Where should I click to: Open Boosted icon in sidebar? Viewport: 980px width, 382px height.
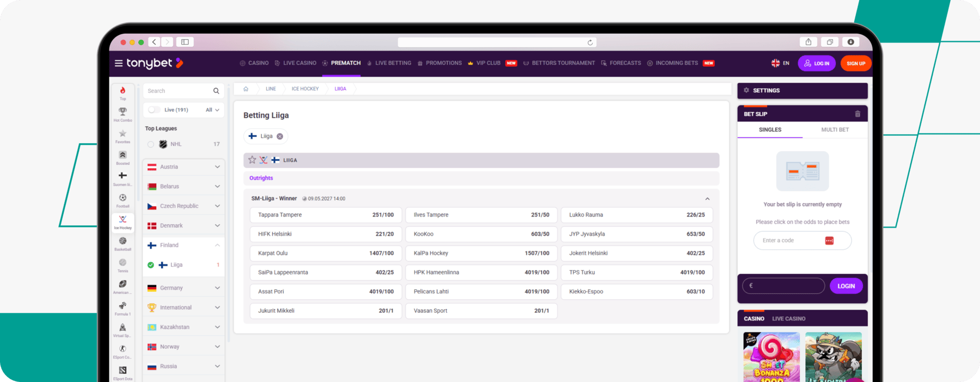pyautogui.click(x=122, y=155)
